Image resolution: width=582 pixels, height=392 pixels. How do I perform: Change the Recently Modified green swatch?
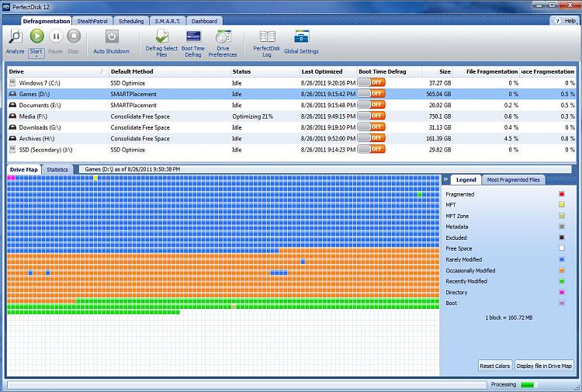[562, 281]
